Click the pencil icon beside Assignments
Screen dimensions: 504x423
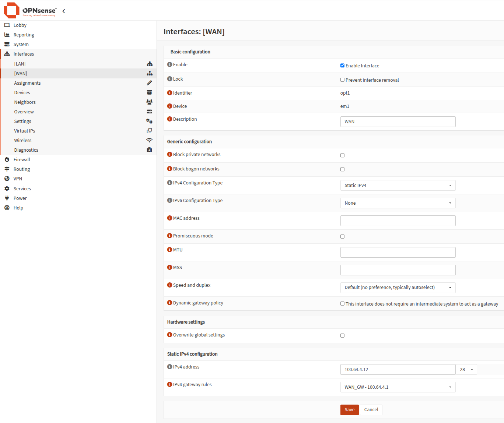pyautogui.click(x=149, y=83)
